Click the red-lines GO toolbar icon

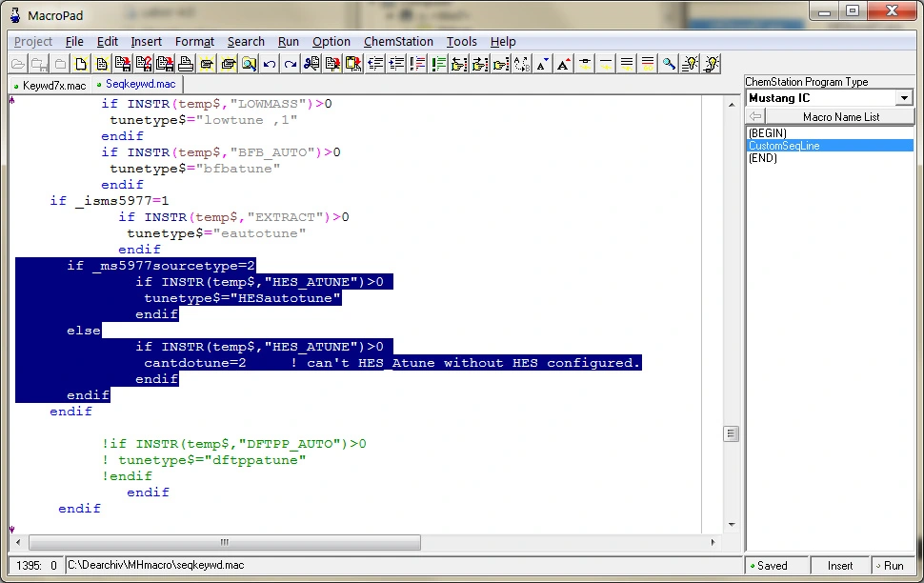click(x=648, y=64)
